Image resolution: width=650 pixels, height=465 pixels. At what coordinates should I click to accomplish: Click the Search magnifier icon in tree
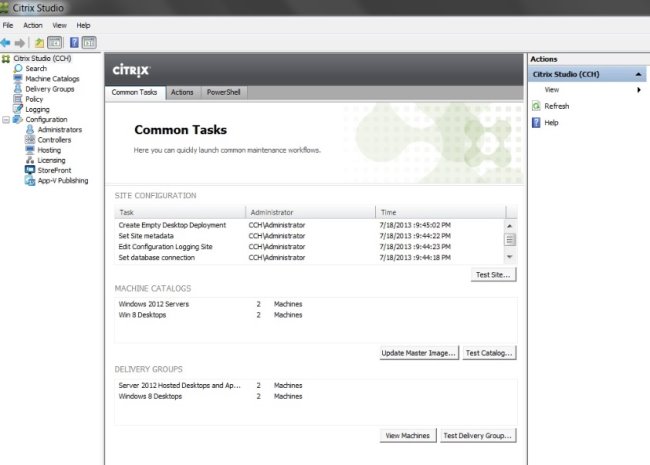18,68
